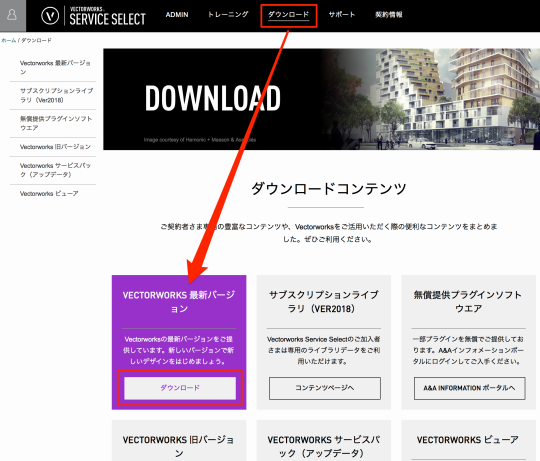The width and height of the screenshot is (540, 461).
Task: Open sidebar link Vectorworks サービスパック
Action: [x=55, y=170]
